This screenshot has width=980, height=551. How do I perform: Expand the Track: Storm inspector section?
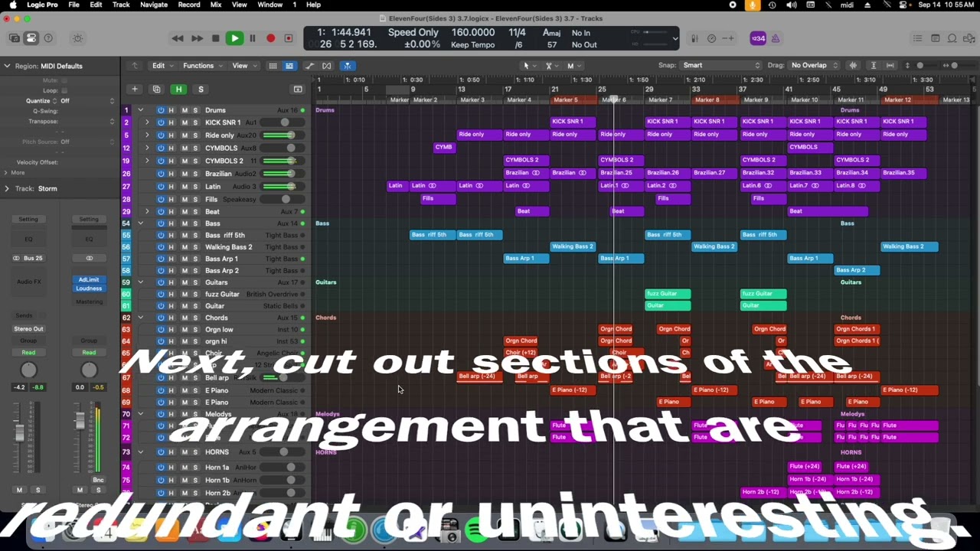click(7, 188)
